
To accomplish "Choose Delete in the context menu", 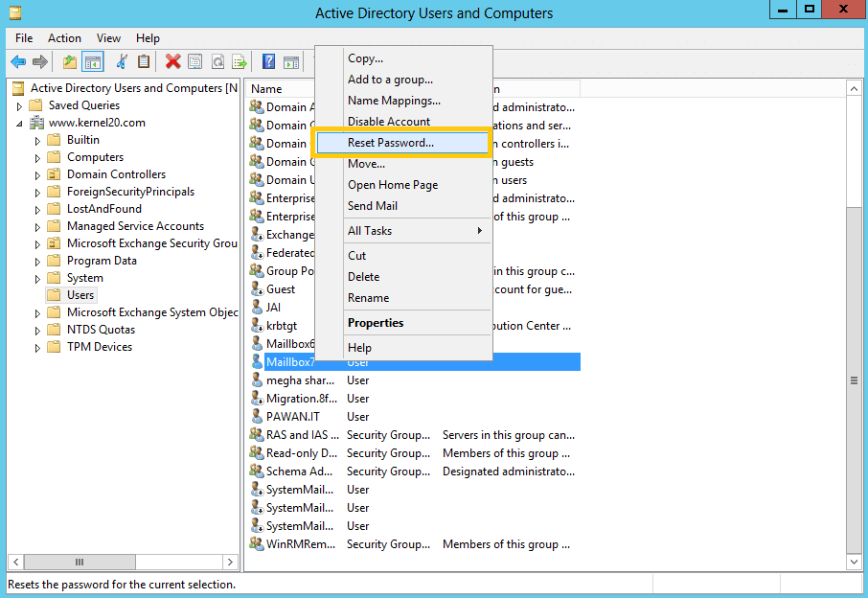I will pos(403,277).
